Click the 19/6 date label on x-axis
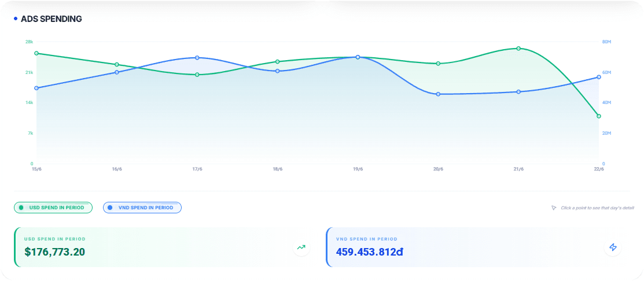 [358, 169]
